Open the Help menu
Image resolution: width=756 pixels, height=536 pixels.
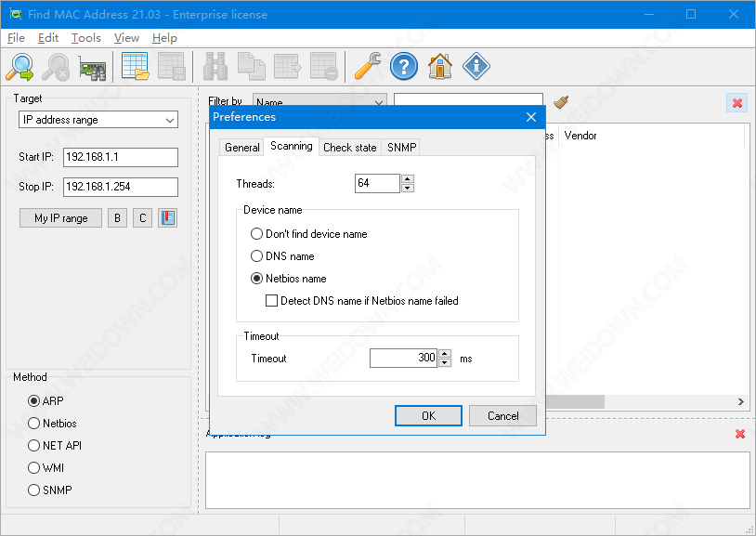coord(164,38)
